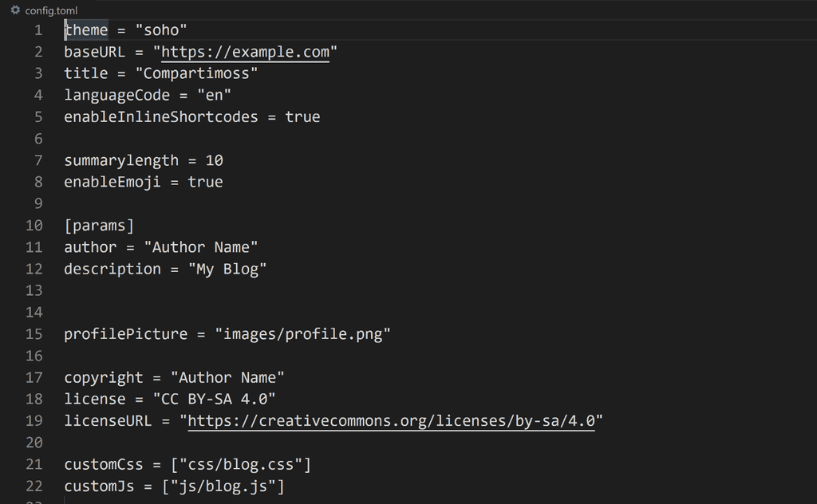Click the summarylength value 10
Screen dimensions: 817x504
pyautogui.click(x=214, y=160)
